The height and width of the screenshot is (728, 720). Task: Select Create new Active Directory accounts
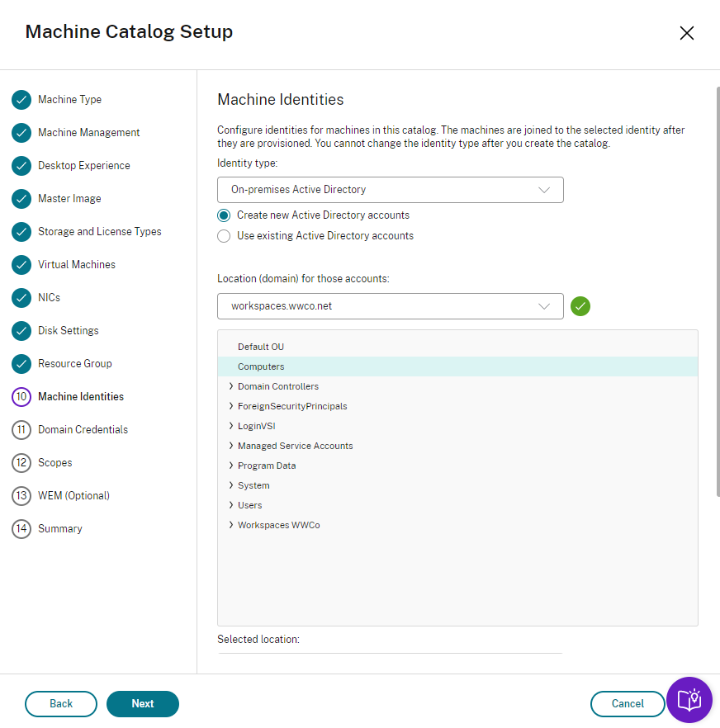(224, 215)
